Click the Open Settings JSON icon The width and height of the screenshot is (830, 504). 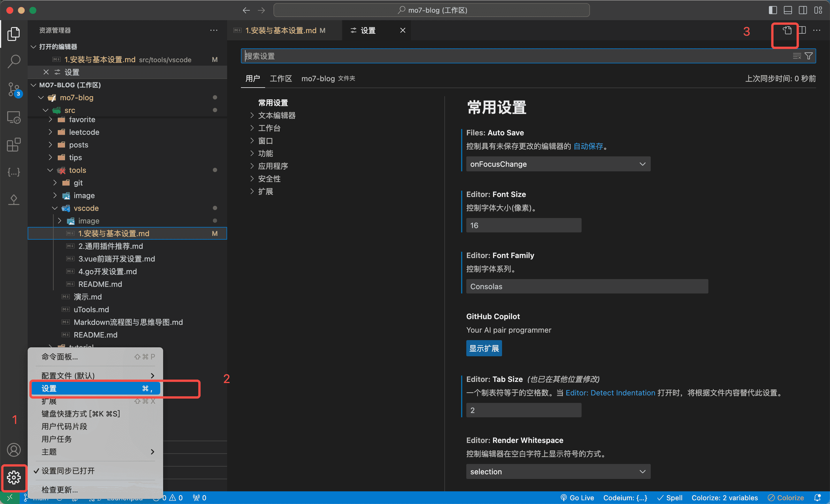787,31
